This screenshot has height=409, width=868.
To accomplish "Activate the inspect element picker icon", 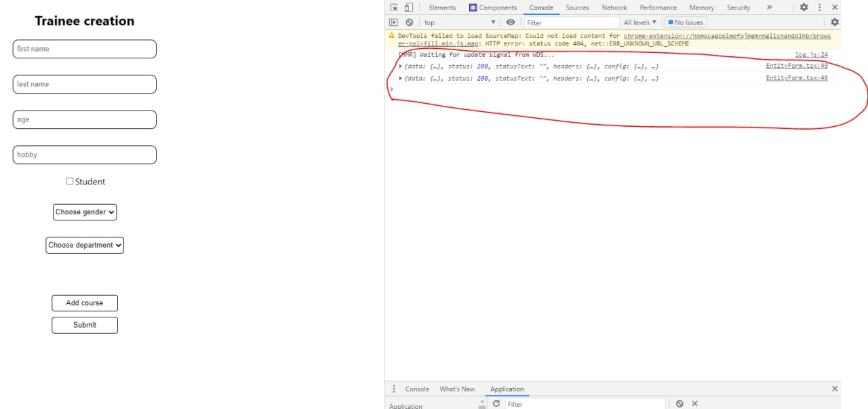I will click(394, 7).
